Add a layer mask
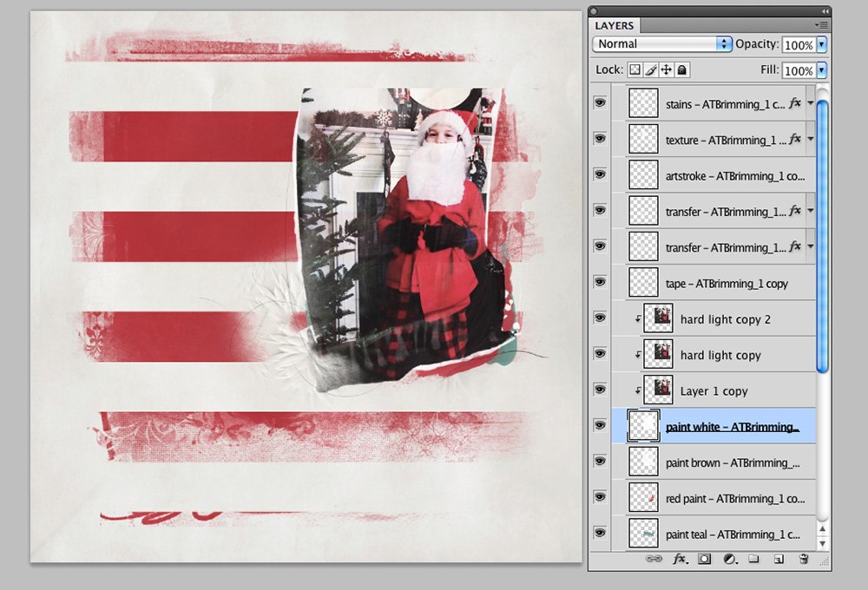This screenshot has height=590, width=868. [x=704, y=559]
